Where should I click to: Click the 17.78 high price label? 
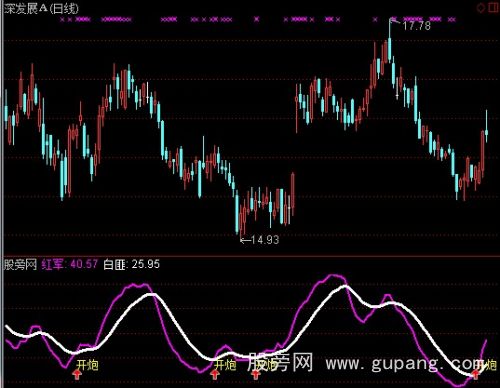click(417, 26)
